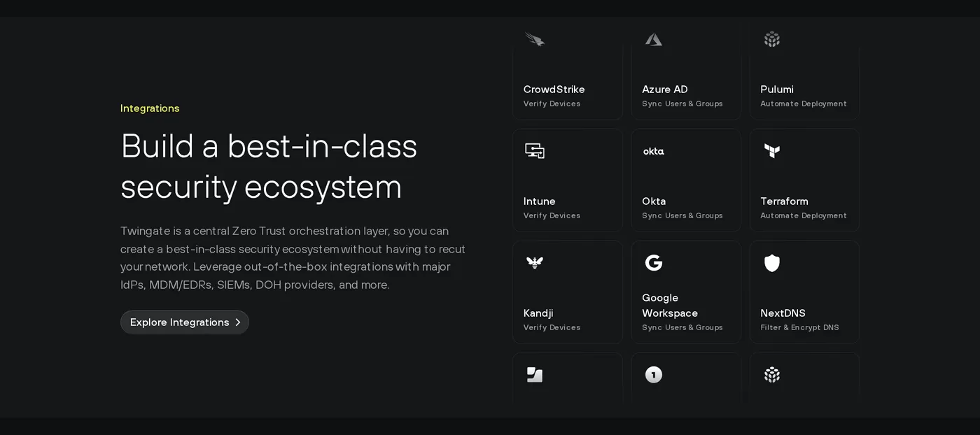Image resolution: width=980 pixels, height=435 pixels.
Task: Click the Google G logo icon
Action: [654, 263]
